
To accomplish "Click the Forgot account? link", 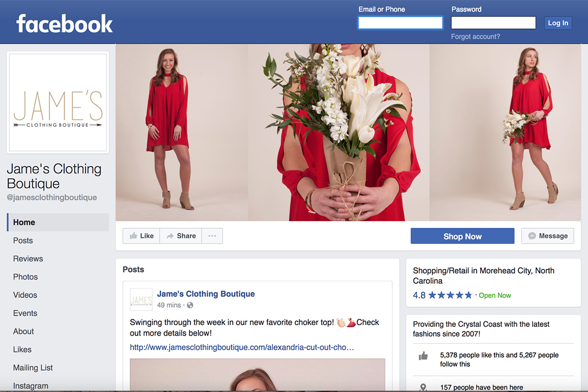I will (476, 37).
